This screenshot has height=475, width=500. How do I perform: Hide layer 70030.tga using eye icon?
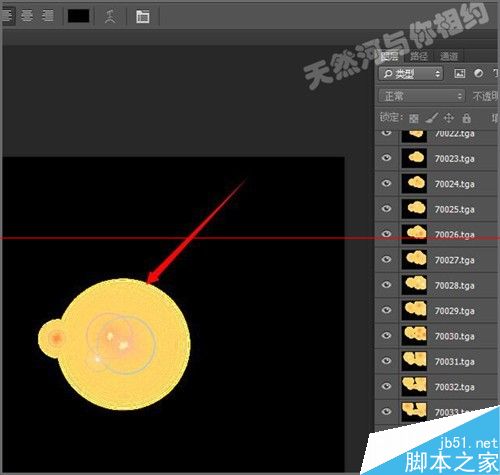386,335
